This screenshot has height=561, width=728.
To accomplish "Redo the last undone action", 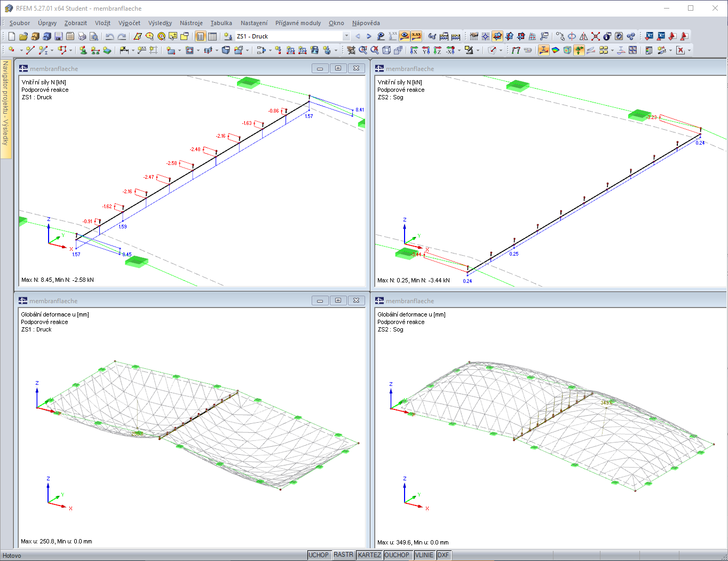I will (x=122, y=36).
